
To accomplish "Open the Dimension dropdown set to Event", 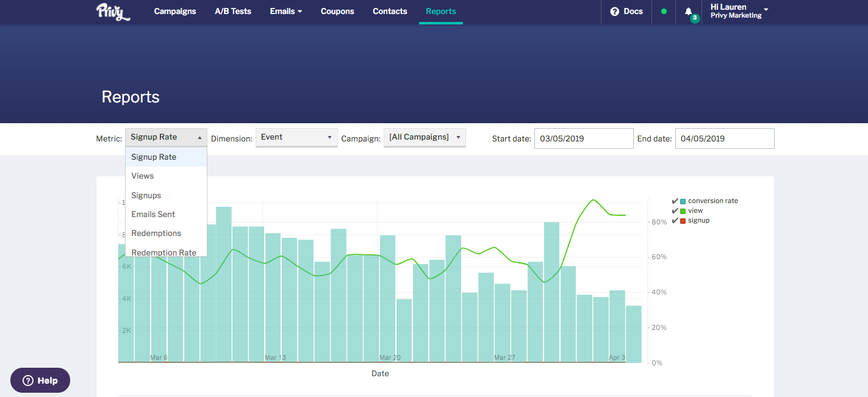I will coord(296,137).
